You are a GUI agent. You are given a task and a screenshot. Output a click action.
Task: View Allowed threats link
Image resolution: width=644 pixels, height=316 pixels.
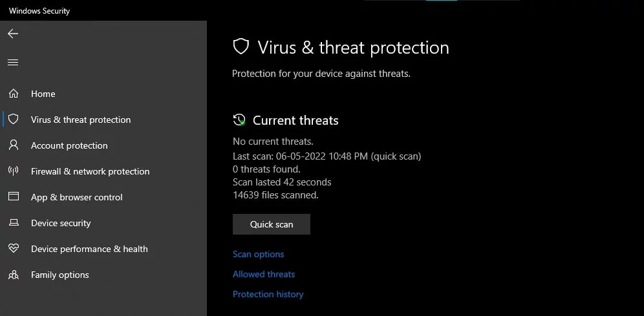click(264, 274)
